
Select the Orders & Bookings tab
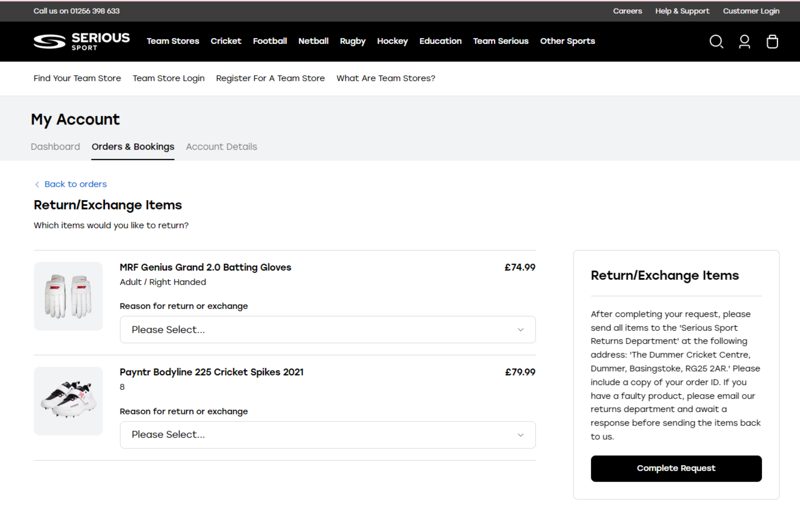click(x=133, y=147)
